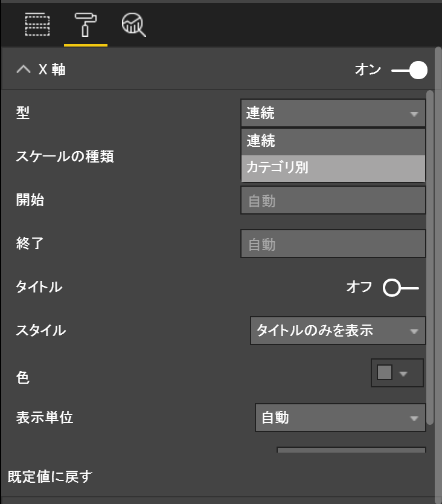Toggle the X 軸 オン switch
This screenshot has width=442, height=504.
pyautogui.click(x=409, y=69)
